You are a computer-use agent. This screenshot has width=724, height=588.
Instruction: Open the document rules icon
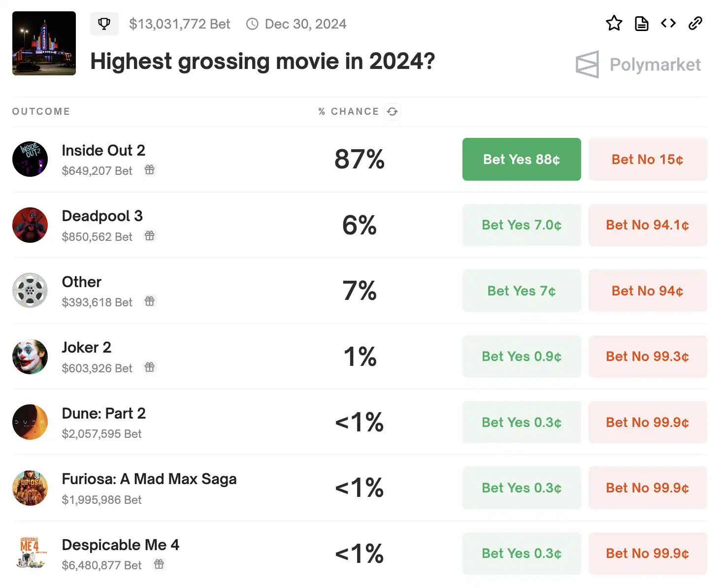point(641,23)
